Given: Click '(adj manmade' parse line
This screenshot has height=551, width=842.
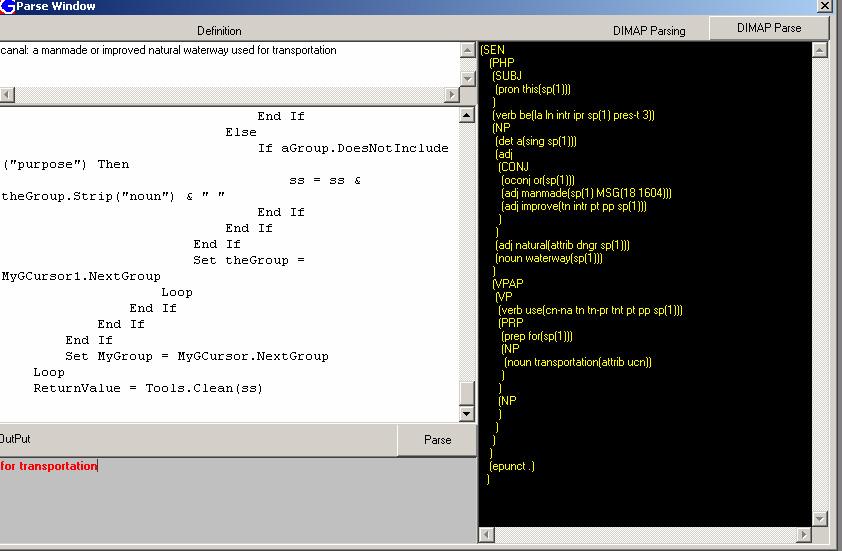Looking at the screenshot, I should [586, 193].
